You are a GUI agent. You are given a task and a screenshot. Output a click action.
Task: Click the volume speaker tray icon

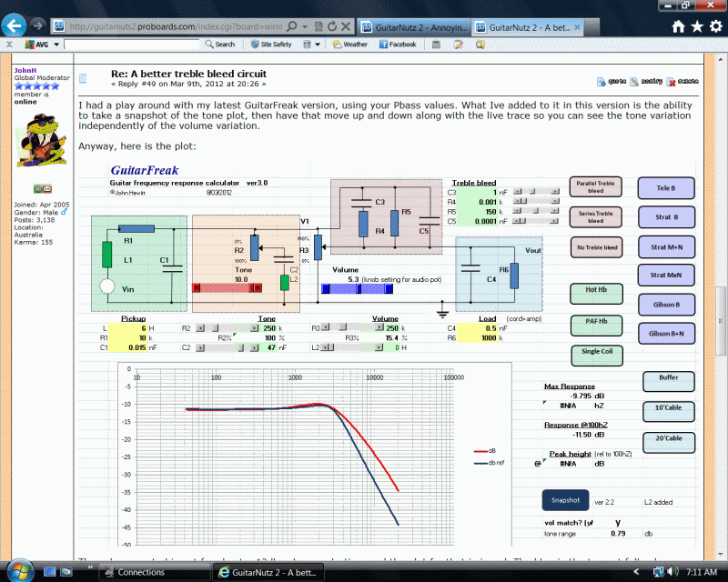(672, 572)
